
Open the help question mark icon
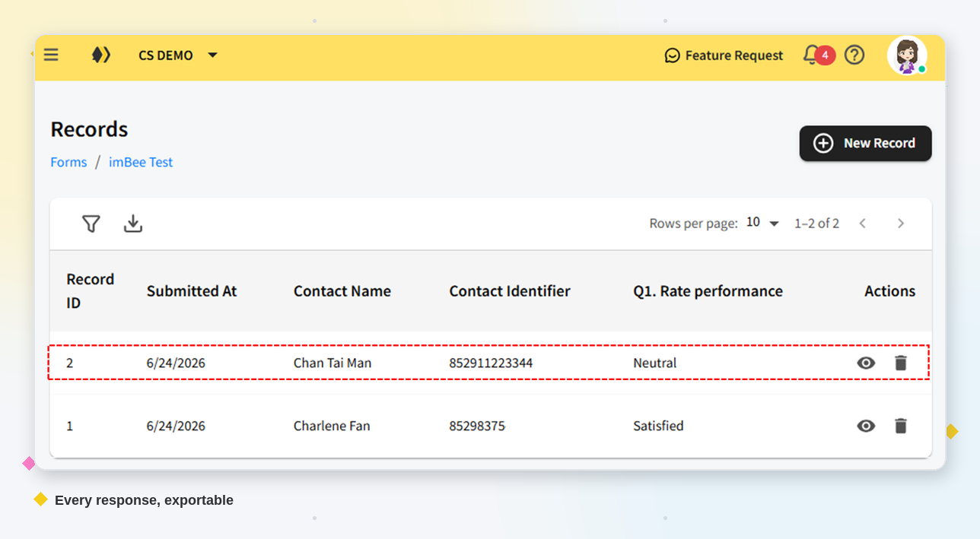point(854,55)
